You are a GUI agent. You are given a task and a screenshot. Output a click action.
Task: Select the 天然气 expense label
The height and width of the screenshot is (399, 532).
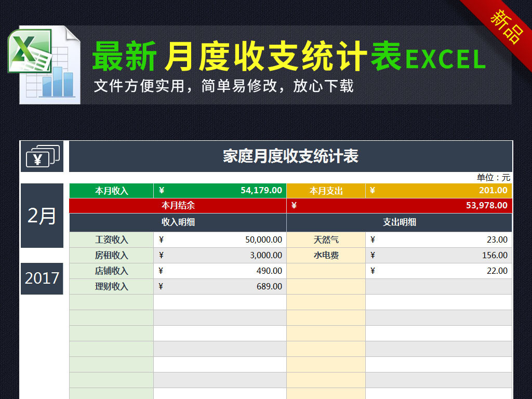326,240
